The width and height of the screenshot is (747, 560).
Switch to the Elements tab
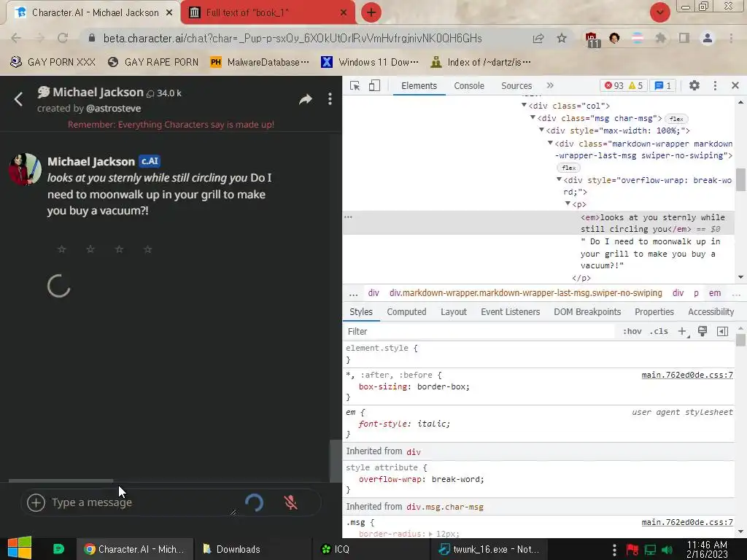click(x=419, y=86)
